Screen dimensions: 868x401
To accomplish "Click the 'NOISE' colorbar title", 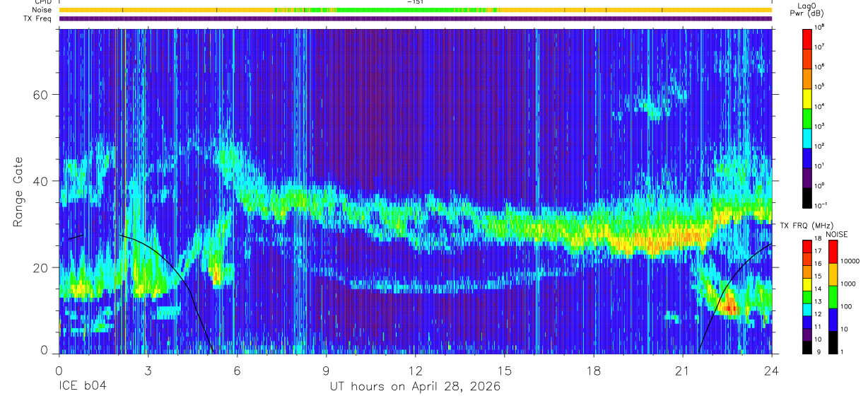I will (x=837, y=233).
